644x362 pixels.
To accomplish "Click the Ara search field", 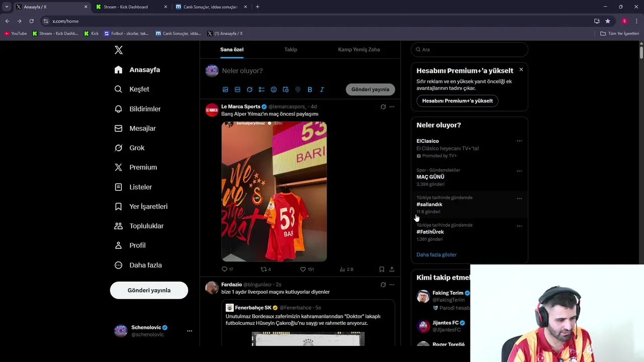I will [x=469, y=50].
